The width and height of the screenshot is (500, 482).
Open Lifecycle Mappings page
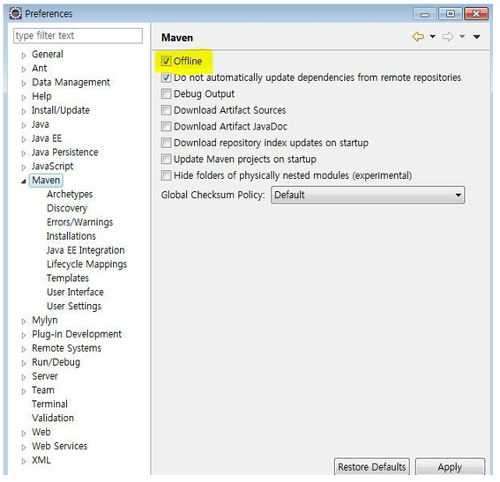pos(87,264)
